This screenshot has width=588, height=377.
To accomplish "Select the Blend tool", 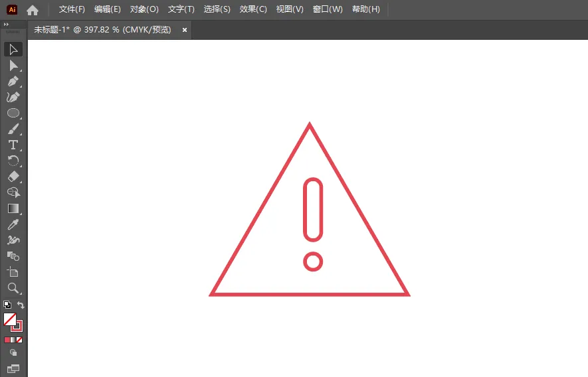I will (13, 256).
